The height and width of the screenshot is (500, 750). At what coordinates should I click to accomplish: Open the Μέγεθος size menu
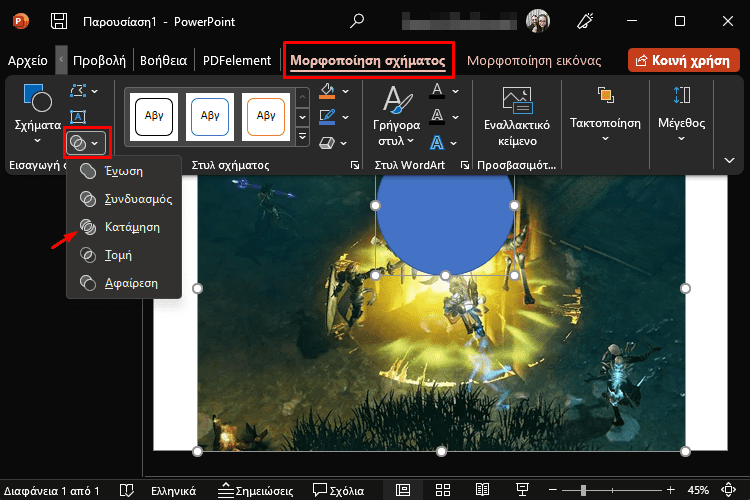click(x=682, y=114)
